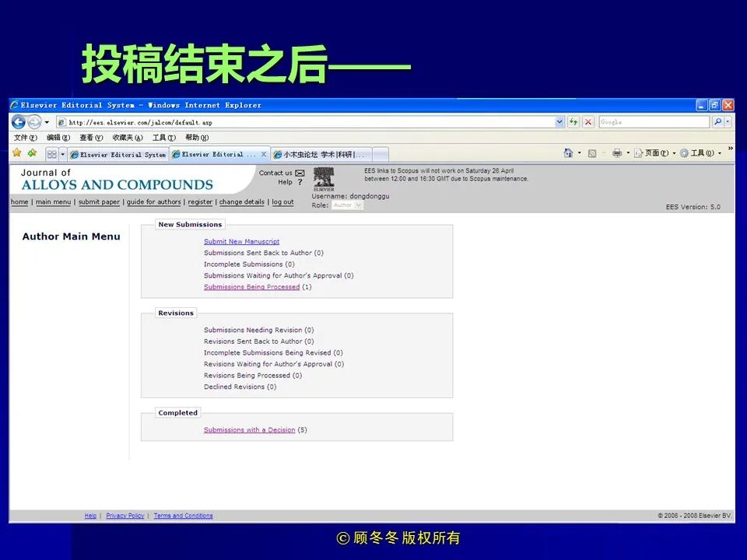Click the browser Back arrow button

19,122
